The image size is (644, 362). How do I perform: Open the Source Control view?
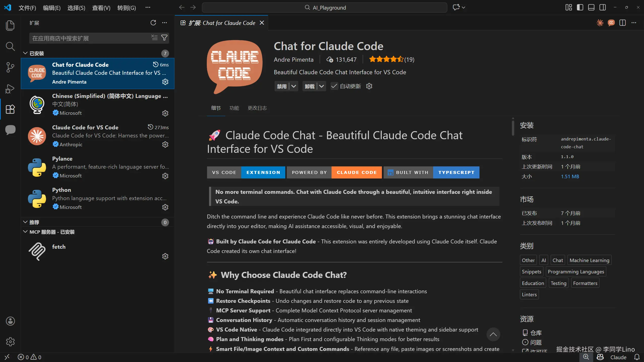point(10,67)
